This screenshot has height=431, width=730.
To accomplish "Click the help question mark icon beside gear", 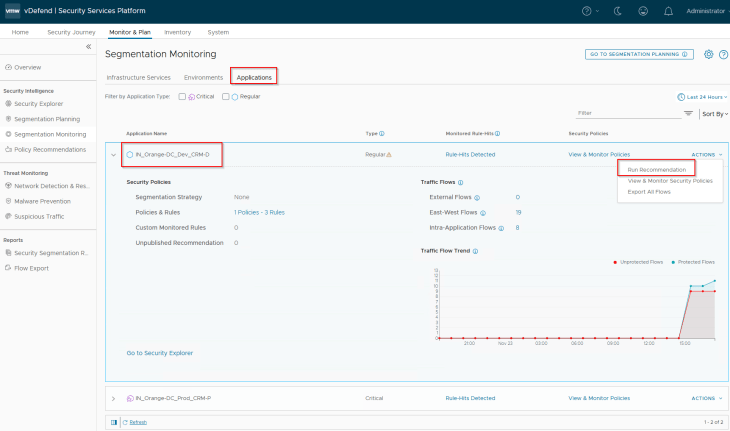I will (x=722, y=54).
